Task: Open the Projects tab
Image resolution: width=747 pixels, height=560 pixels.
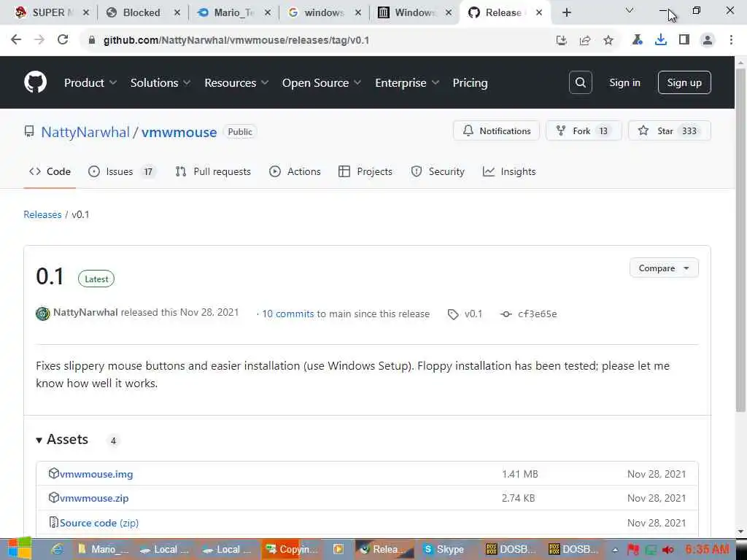Action: point(365,171)
